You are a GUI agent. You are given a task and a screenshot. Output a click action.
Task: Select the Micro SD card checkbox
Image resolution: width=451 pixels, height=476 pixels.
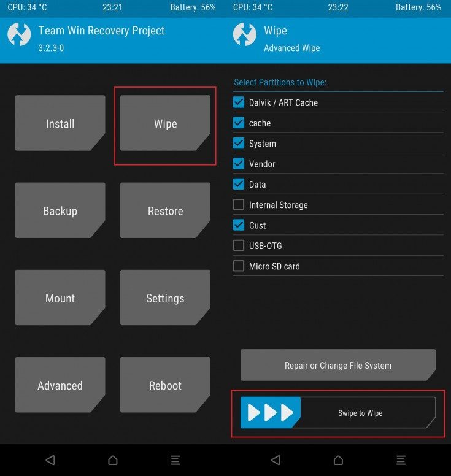(239, 266)
